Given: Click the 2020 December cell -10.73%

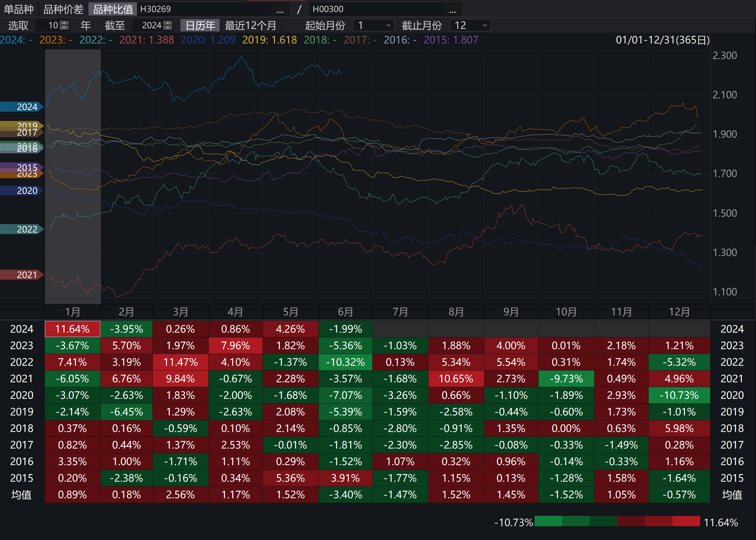Looking at the screenshot, I should click(x=679, y=395).
